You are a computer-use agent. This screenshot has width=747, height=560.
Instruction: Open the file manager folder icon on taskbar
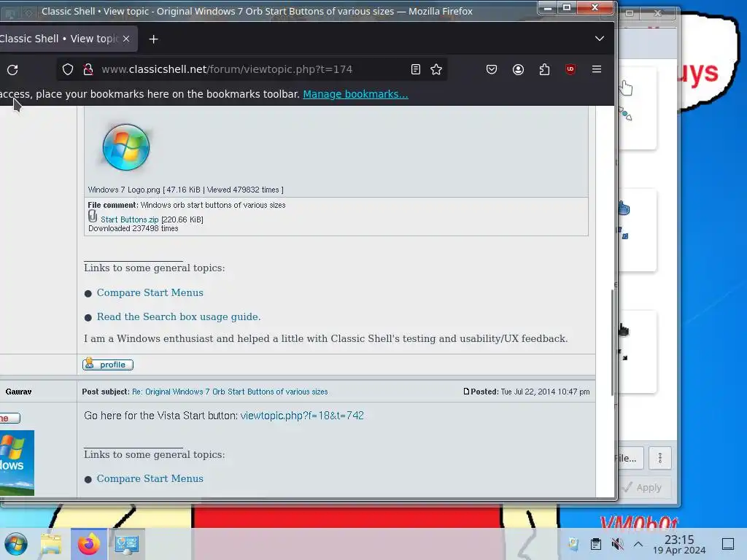point(51,544)
